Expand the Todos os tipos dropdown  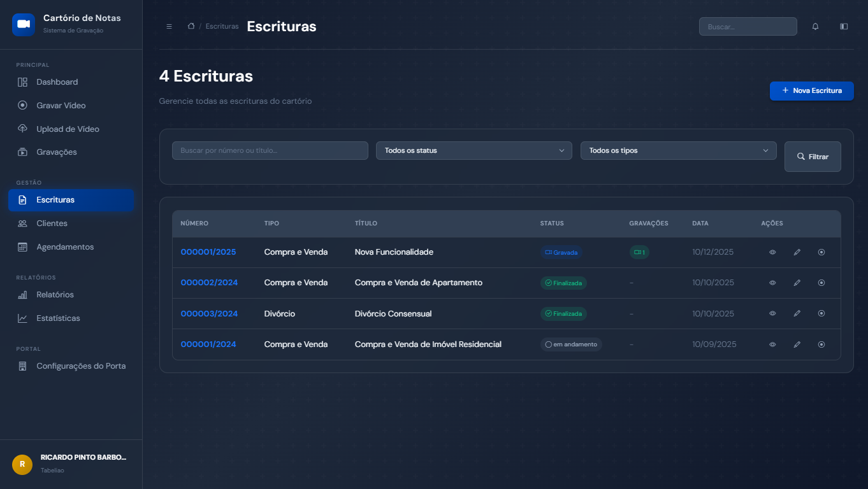coord(678,150)
